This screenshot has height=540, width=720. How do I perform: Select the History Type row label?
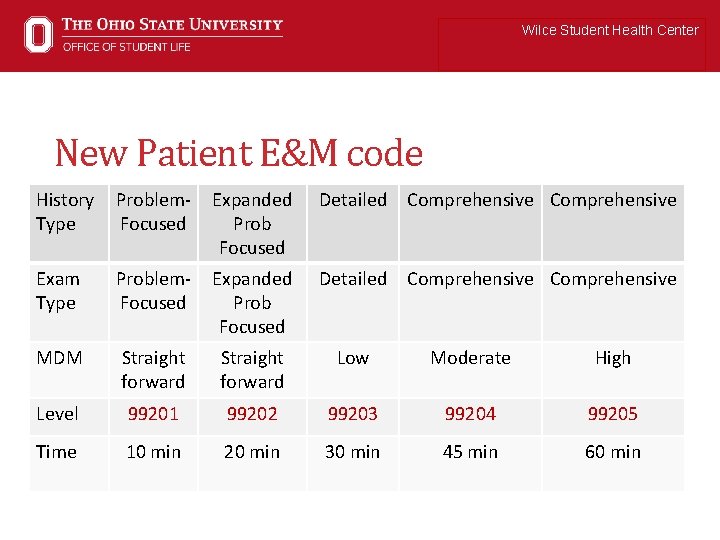(x=64, y=211)
